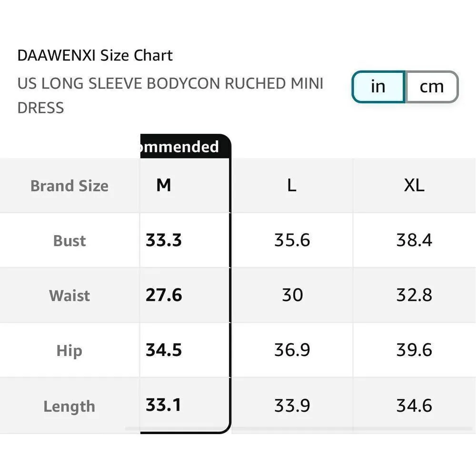Screen dimensions: 476x476
Task: Select the L brand size column header
Action: [x=292, y=185]
